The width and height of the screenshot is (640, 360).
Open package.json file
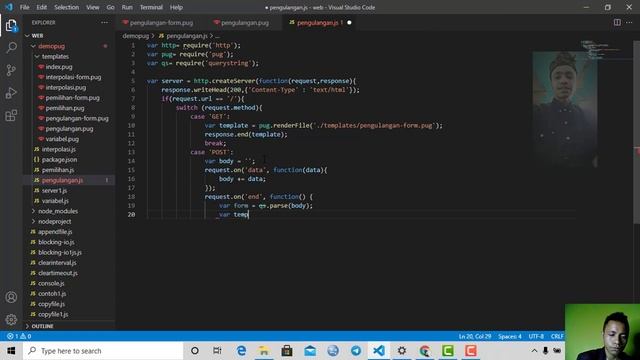point(59,160)
